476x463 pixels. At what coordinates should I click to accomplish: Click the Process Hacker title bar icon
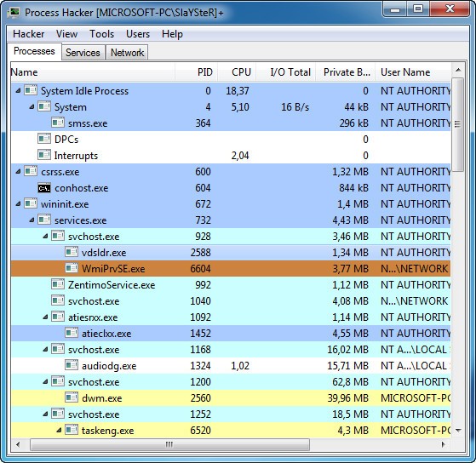coord(14,13)
